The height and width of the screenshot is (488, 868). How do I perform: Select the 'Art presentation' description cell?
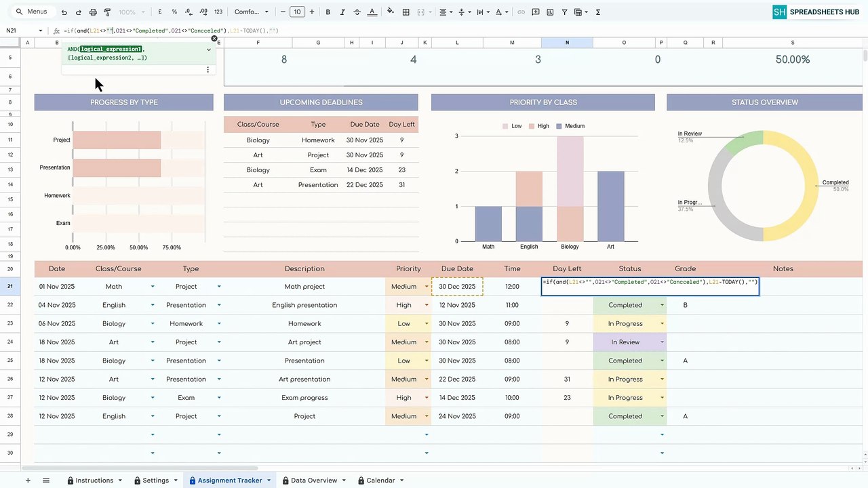pos(304,380)
